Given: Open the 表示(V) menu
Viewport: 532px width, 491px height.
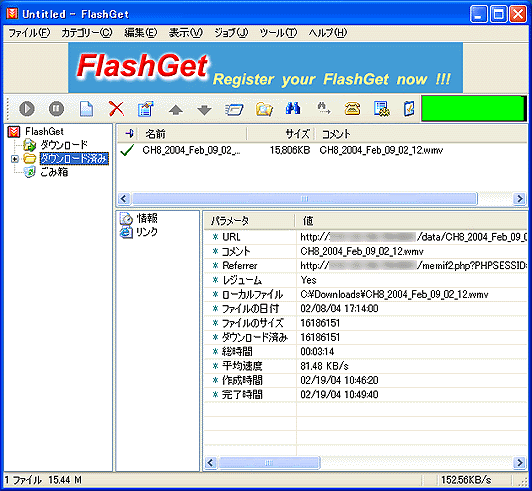Looking at the screenshot, I should (186, 33).
